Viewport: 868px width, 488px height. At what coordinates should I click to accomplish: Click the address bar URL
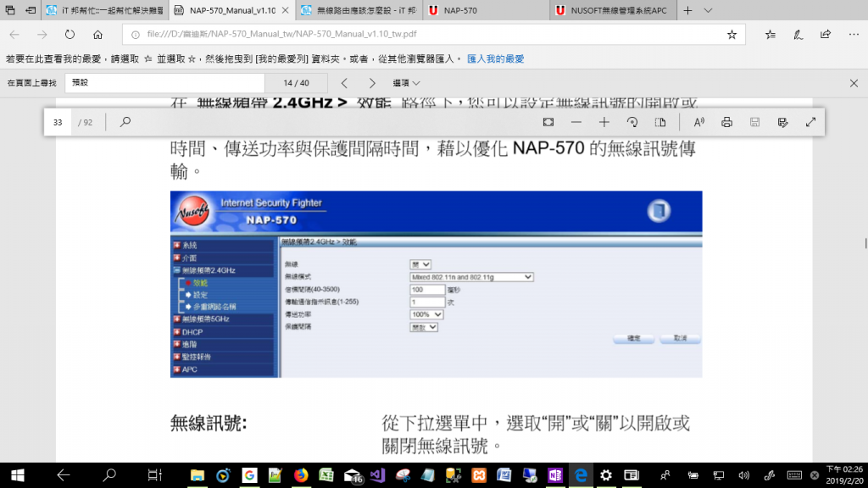281,34
